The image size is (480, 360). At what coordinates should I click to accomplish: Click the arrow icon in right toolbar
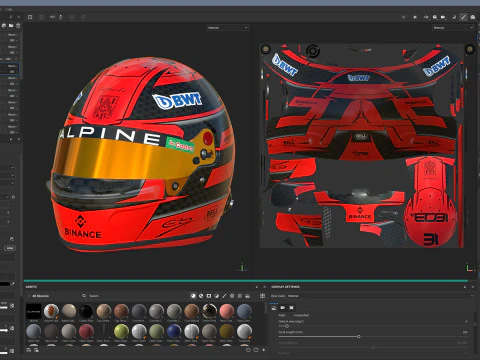(x=426, y=17)
